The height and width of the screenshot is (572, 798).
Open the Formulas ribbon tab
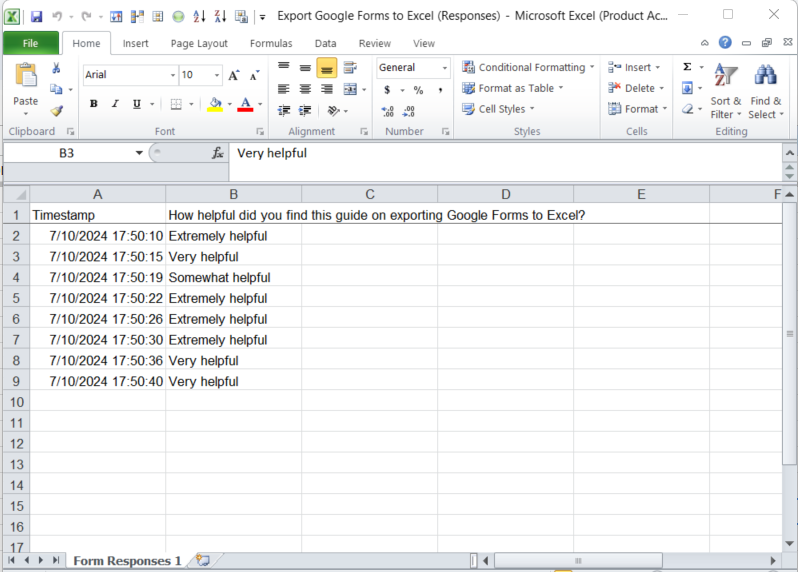click(271, 43)
